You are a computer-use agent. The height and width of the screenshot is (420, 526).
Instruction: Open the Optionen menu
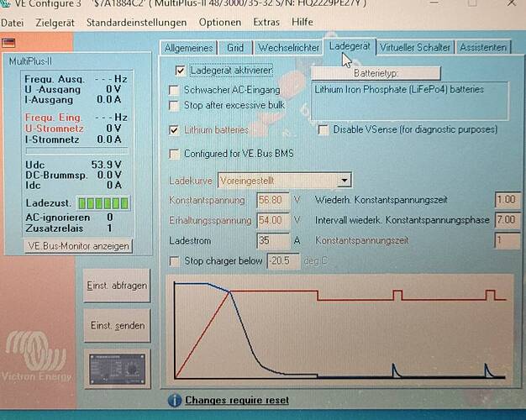[x=220, y=23]
